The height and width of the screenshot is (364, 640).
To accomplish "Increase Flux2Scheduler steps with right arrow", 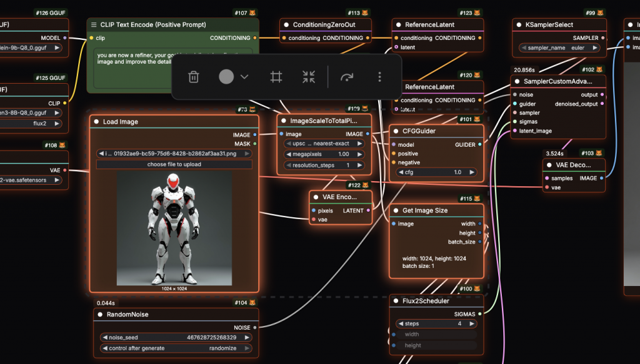I will (472, 323).
